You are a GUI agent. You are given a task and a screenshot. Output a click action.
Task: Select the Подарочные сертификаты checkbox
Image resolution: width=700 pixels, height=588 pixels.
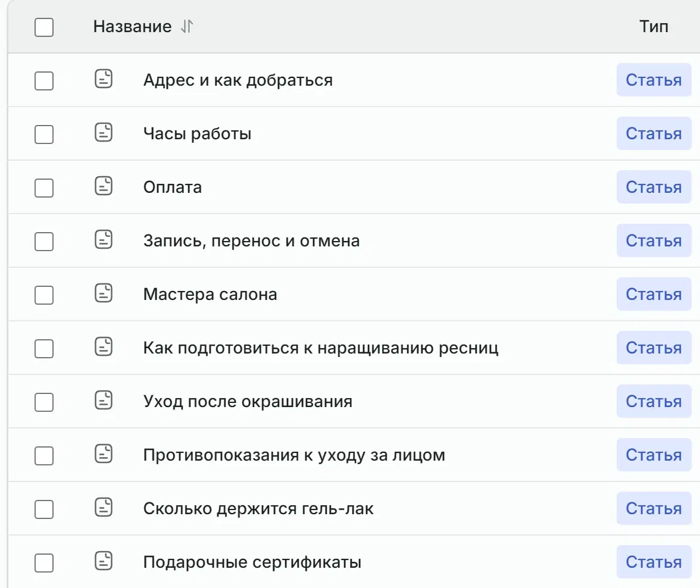[x=44, y=563]
